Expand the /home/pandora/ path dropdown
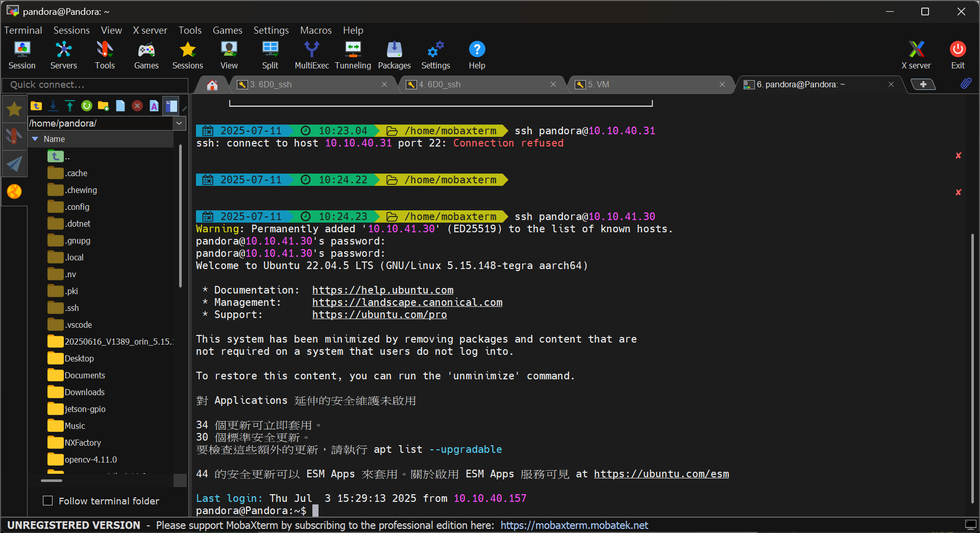980x533 pixels. [179, 123]
